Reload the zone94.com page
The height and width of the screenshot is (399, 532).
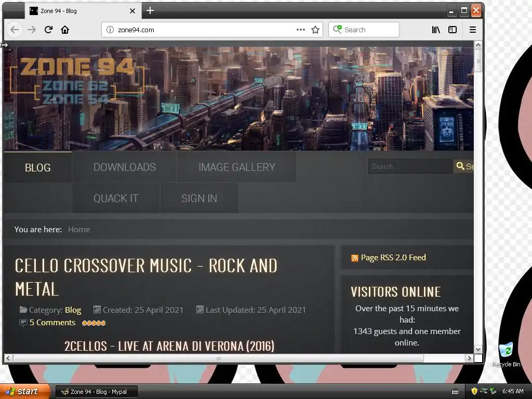[x=48, y=30]
